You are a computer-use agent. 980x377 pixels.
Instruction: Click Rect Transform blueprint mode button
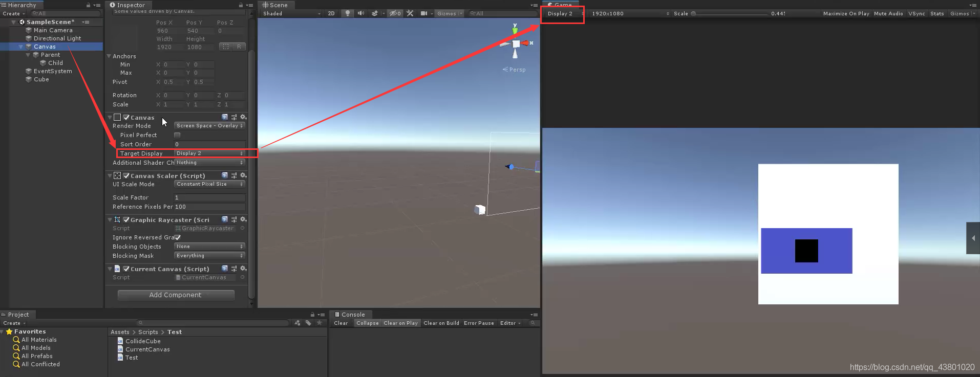point(226,47)
